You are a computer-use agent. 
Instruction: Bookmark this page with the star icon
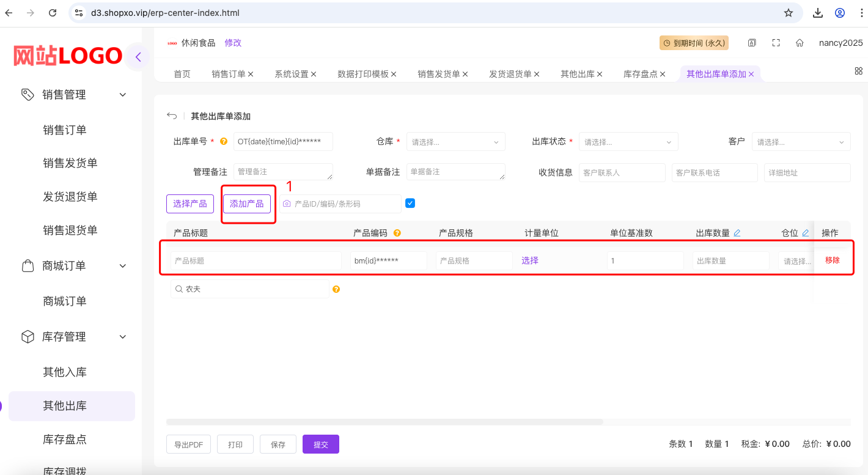point(789,13)
